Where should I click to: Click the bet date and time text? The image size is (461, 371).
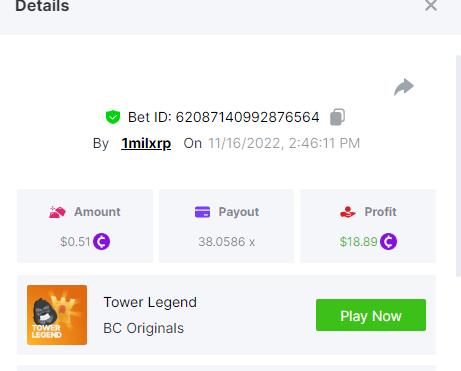[x=284, y=143]
